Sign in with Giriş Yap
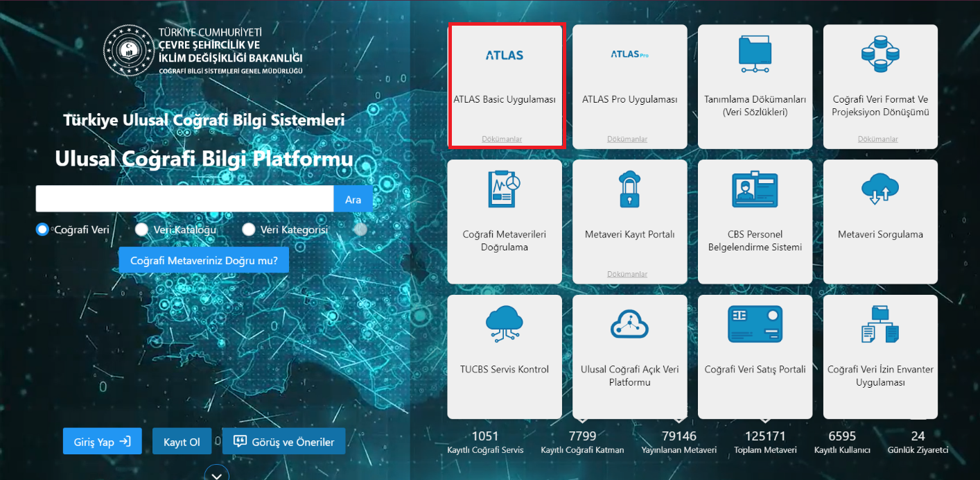980x480 pixels. [x=103, y=441]
